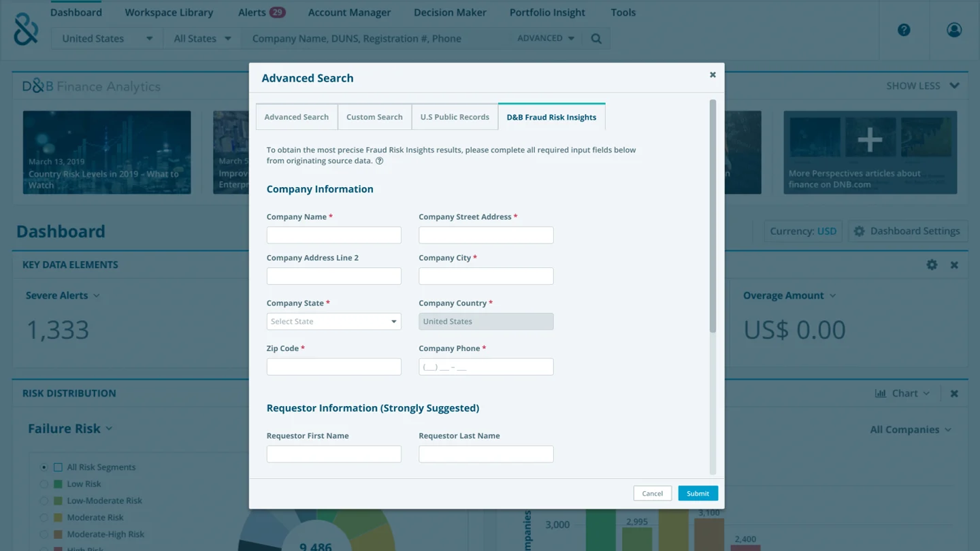The height and width of the screenshot is (551, 980).
Task: Select Moderate-High Risk radio button
Action: (44, 535)
